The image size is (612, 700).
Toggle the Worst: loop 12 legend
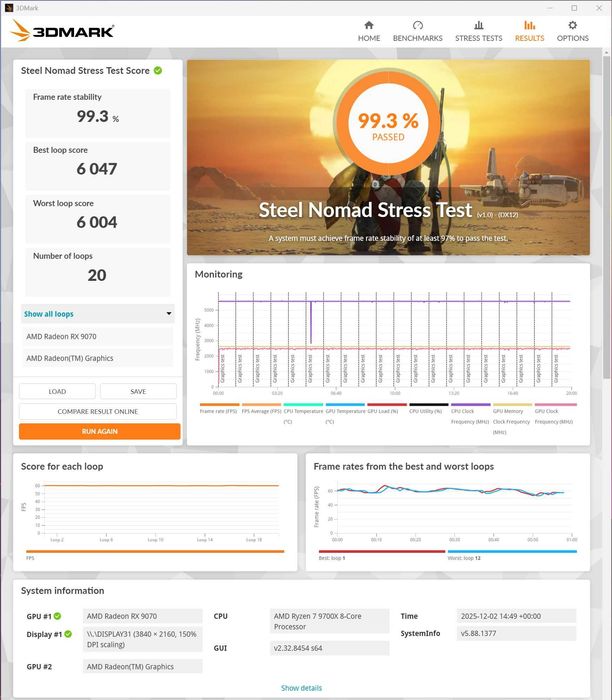[512, 555]
